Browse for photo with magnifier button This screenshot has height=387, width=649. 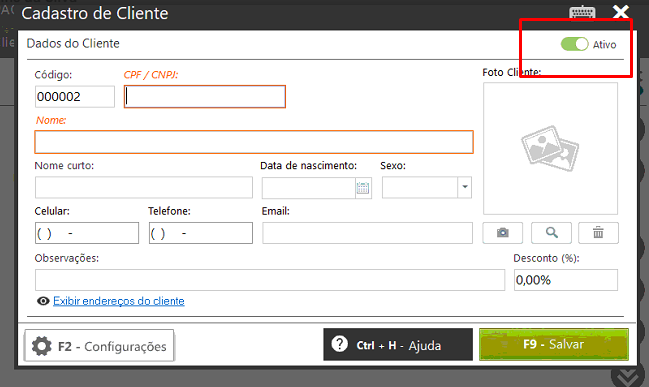tap(551, 233)
